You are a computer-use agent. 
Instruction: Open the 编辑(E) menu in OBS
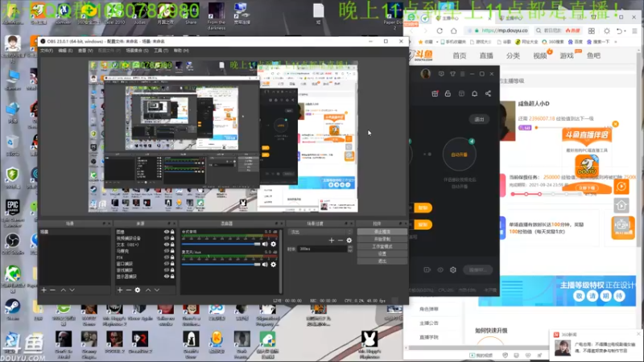click(x=65, y=51)
